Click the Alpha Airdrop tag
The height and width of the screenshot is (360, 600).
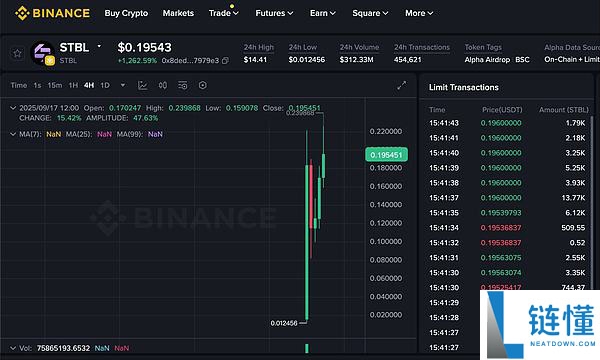487,60
